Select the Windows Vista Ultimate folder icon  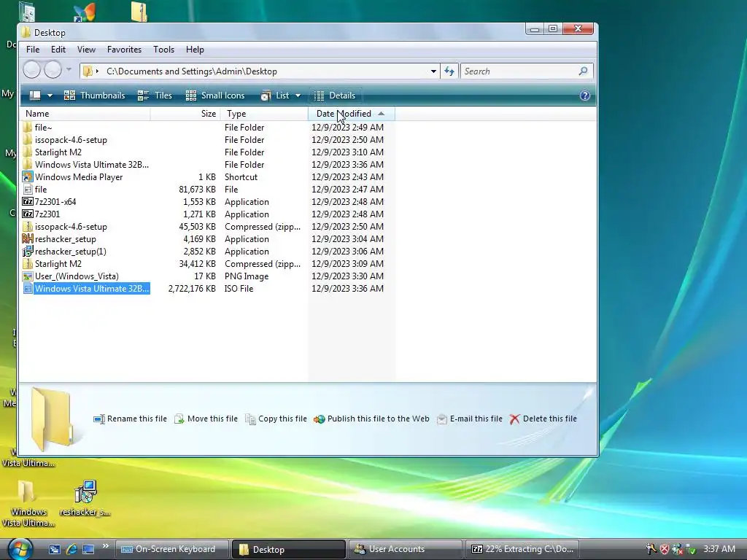28,164
